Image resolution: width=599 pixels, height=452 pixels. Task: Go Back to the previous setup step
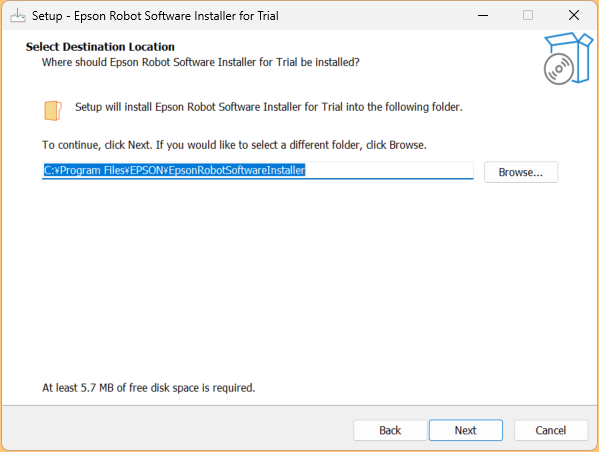click(390, 430)
